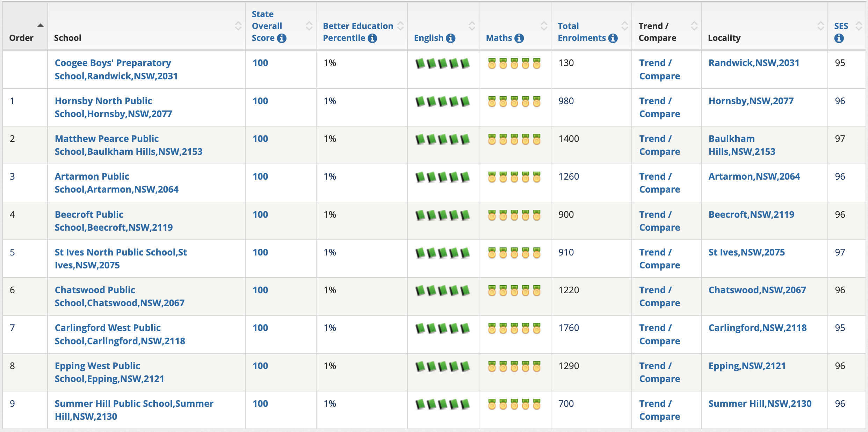The width and height of the screenshot is (868, 432).
Task: Toggle sort arrows on School column
Action: tap(238, 26)
